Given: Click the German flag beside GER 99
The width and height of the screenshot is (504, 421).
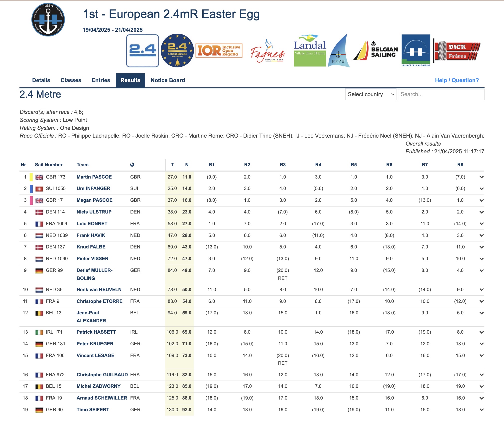Looking at the screenshot, I should tap(39, 271).
